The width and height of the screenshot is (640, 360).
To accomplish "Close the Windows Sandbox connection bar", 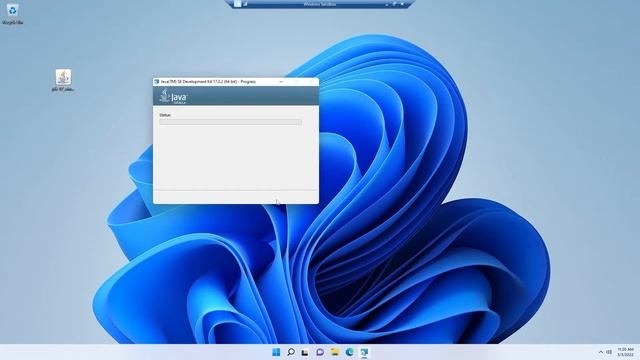I will coord(402,4).
